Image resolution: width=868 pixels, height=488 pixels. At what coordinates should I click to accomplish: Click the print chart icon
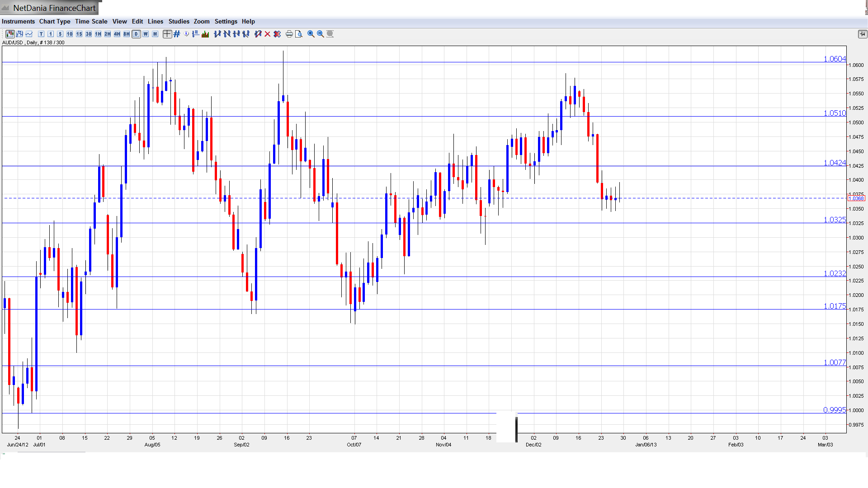point(289,34)
